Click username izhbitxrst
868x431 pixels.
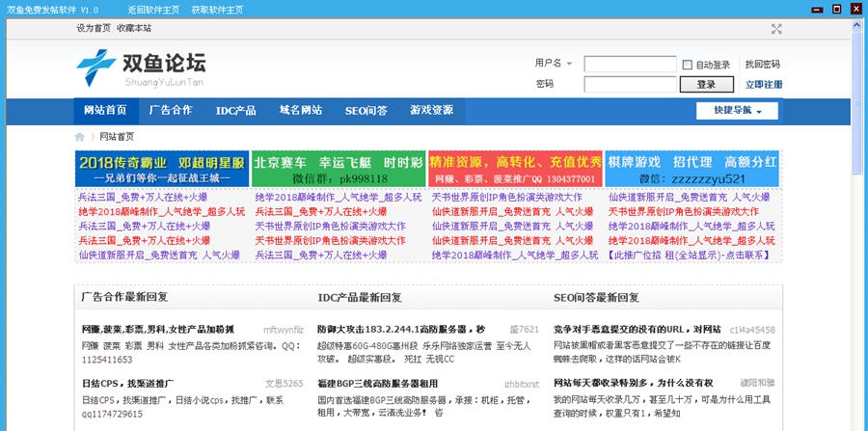point(522,384)
